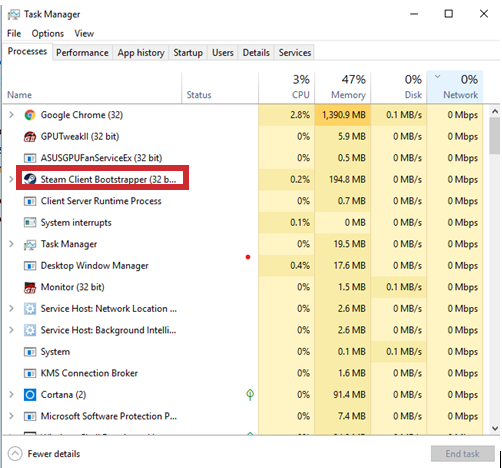Screen dimensions: 502x468
Task: Click the Monitor (32 bit) process icon
Action: coord(30,287)
